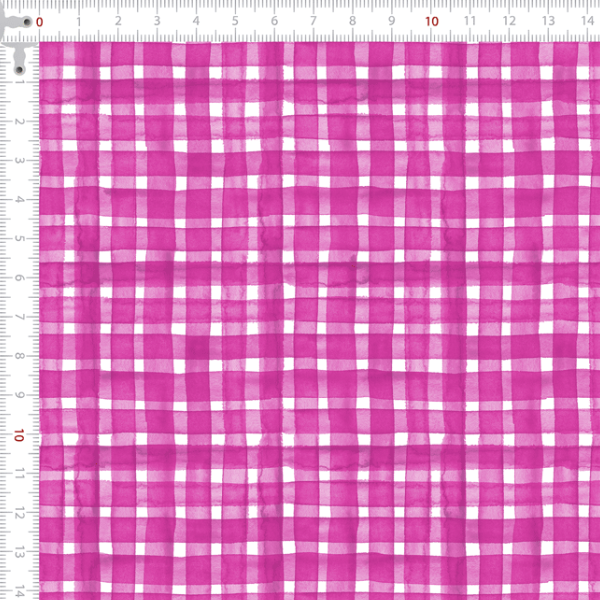The width and height of the screenshot is (600, 600).
Task: Click number 12 on the horizontal ruler
Action: 509,21
